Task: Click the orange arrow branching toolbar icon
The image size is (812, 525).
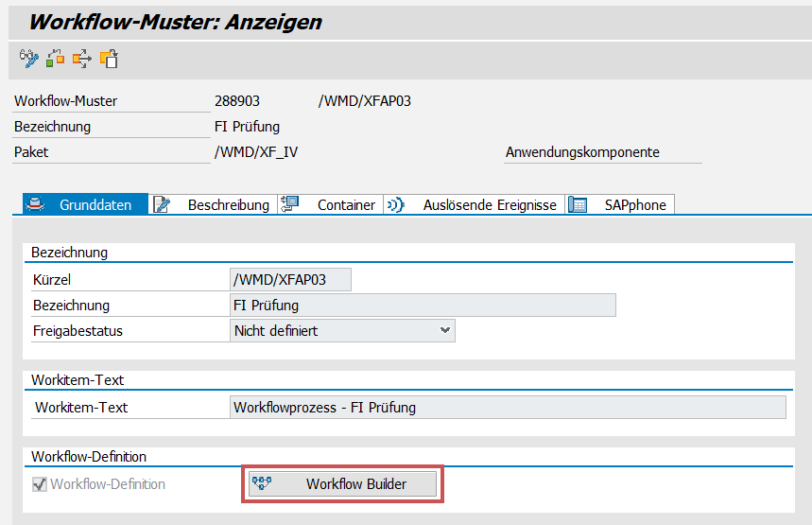Action: click(82, 59)
